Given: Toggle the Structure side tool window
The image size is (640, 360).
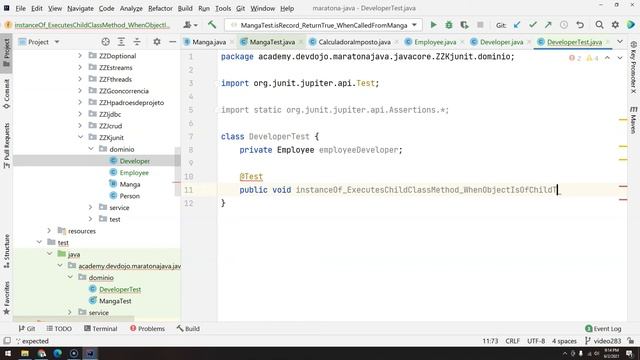Looking at the screenshot, I should (7, 251).
